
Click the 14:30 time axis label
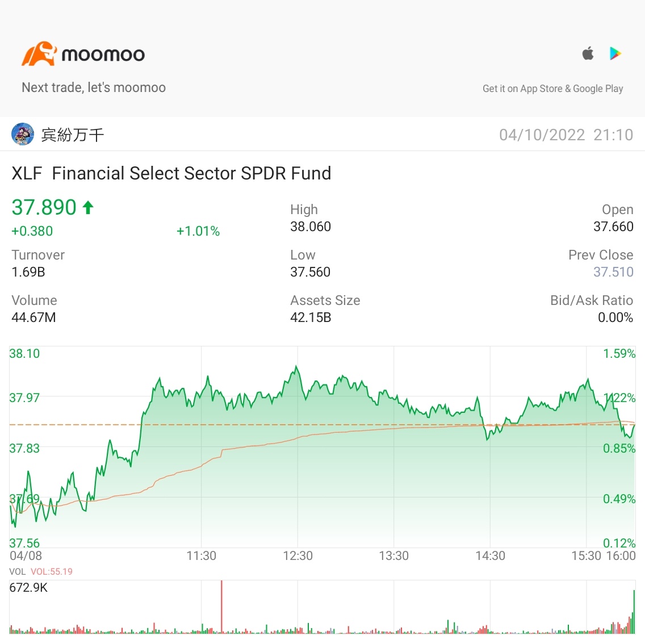[x=490, y=556]
